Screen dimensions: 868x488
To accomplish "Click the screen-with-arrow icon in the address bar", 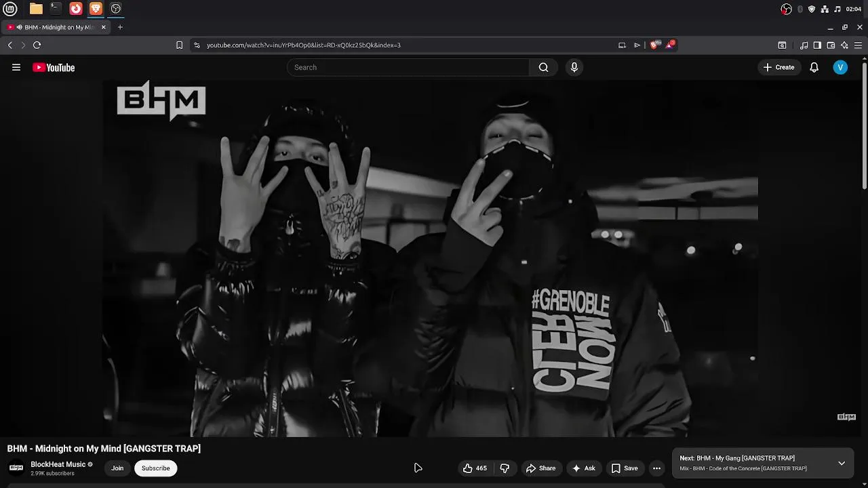I will pos(622,45).
